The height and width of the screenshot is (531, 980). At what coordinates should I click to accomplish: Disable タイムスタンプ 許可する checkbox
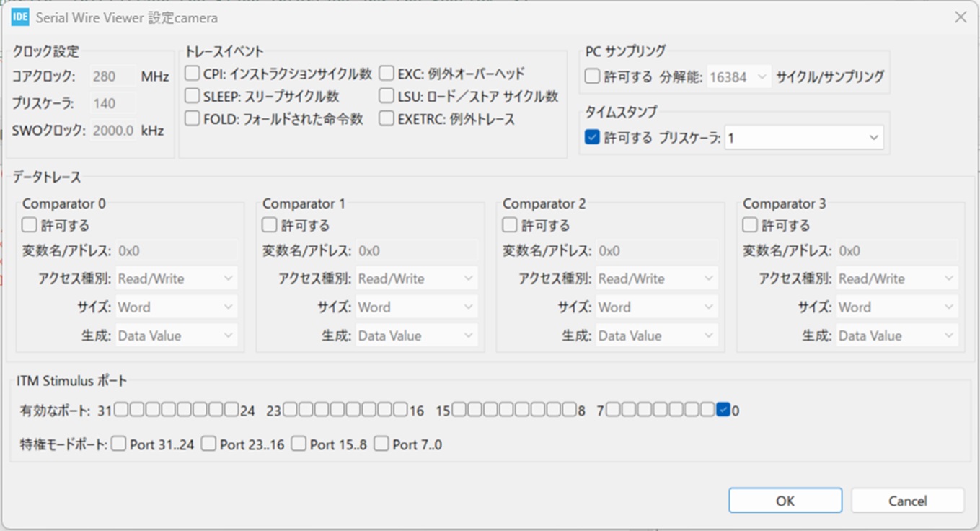pyautogui.click(x=592, y=137)
